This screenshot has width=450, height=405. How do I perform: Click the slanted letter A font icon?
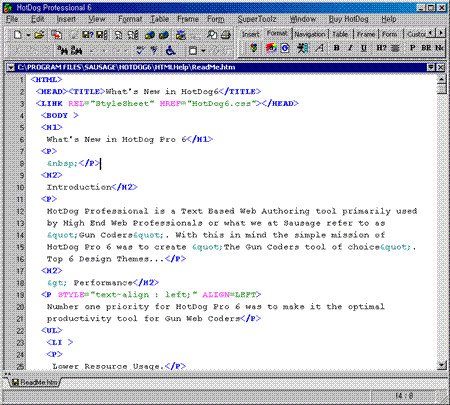point(319,48)
